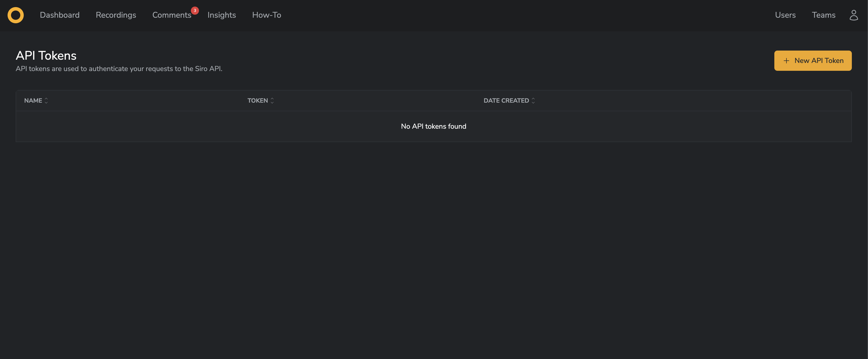Toggle sort arrows next to TOKEN
This screenshot has width=868, height=359.
pyautogui.click(x=272, y=101)
